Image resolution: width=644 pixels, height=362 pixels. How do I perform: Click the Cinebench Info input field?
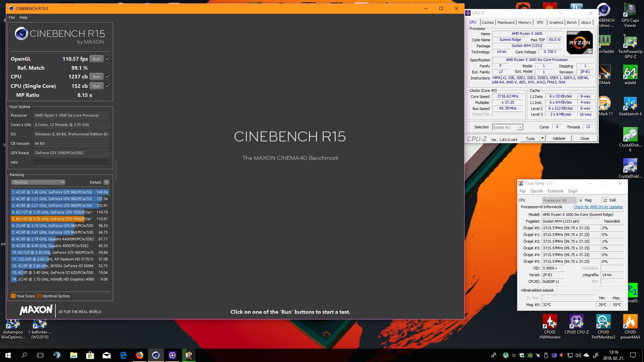[x=71, y=162]
